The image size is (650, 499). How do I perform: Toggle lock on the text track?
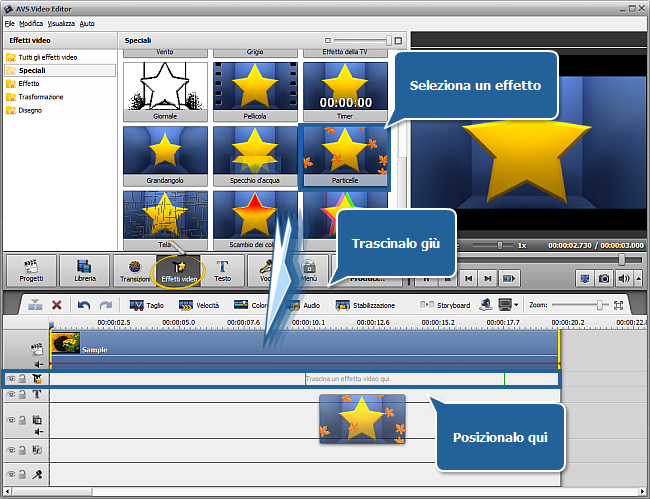[24, 395]
